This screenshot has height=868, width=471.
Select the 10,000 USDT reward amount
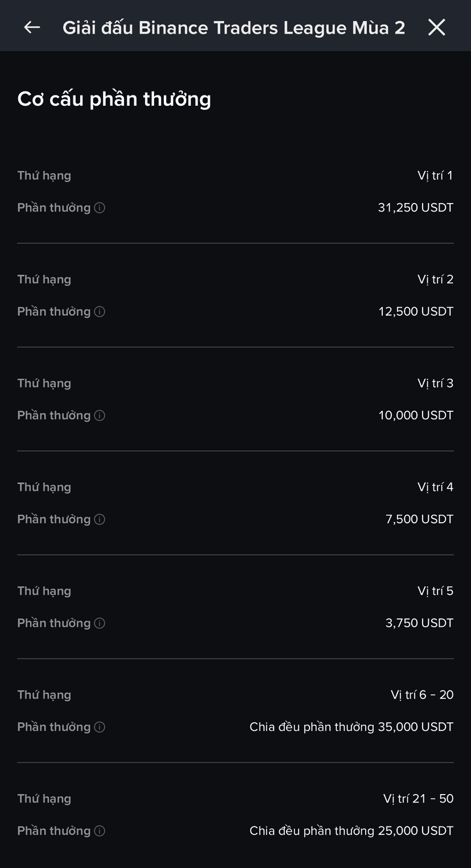pos(416,415)
